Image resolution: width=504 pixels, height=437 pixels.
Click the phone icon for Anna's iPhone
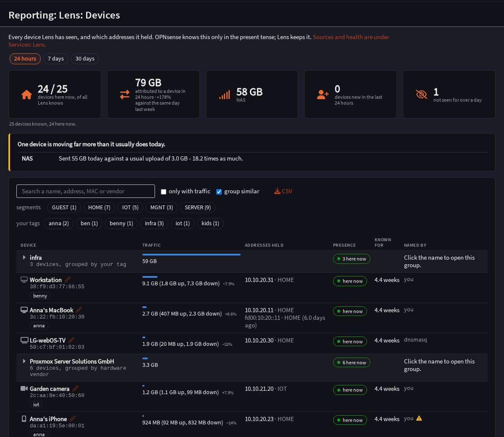coord(24,419)
